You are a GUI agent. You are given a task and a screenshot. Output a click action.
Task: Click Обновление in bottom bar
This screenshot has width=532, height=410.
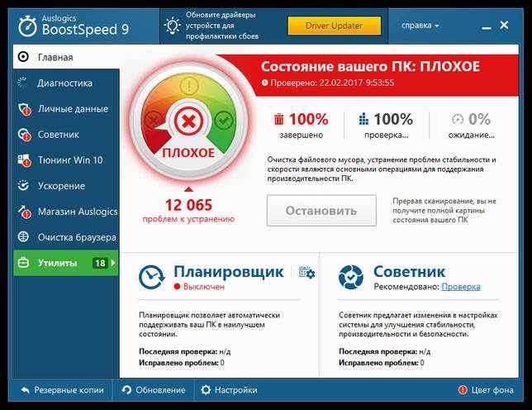coord(154,390)
